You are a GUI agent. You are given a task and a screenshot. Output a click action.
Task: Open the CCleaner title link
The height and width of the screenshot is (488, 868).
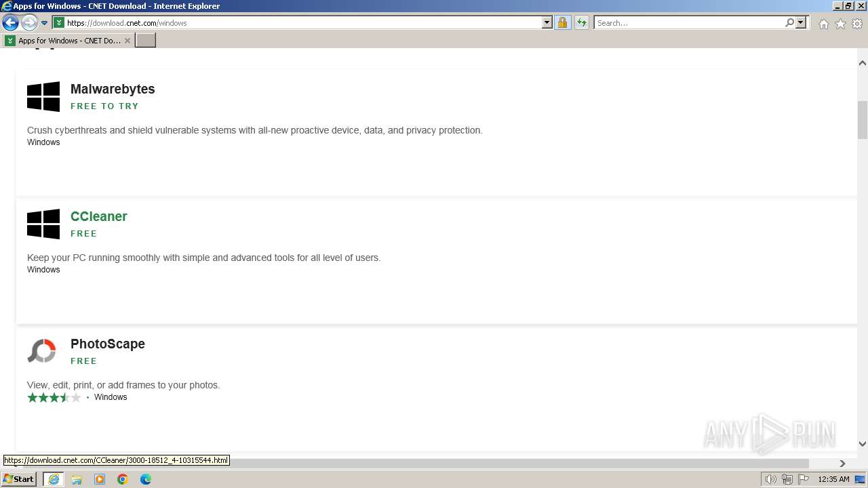coord(99,216)
